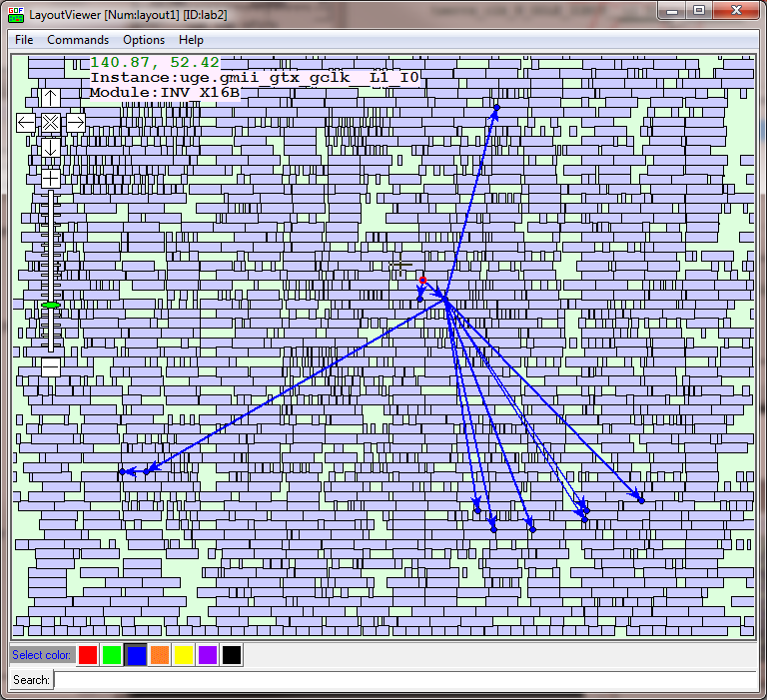This screenshot has width=767, height=700.
Task: Click the pan down arrow button
Action: tap(50, 147)
